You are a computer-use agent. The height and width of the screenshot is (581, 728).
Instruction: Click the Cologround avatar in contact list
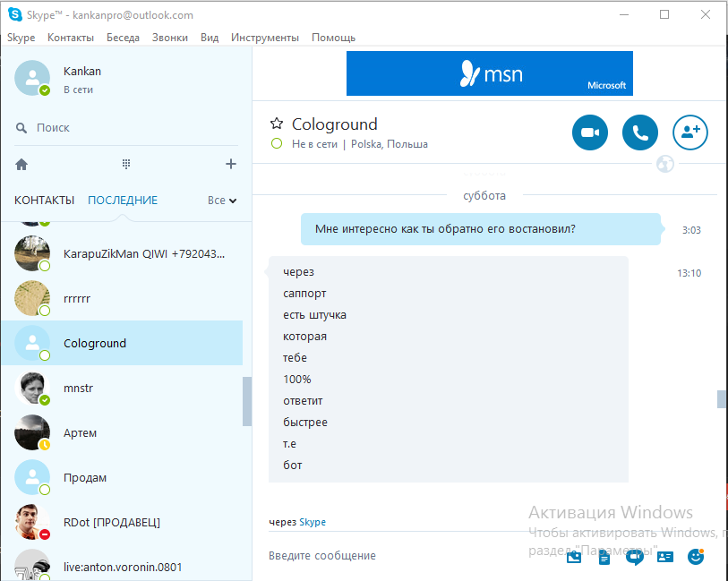pyautogui.click(x=32, y=343)
